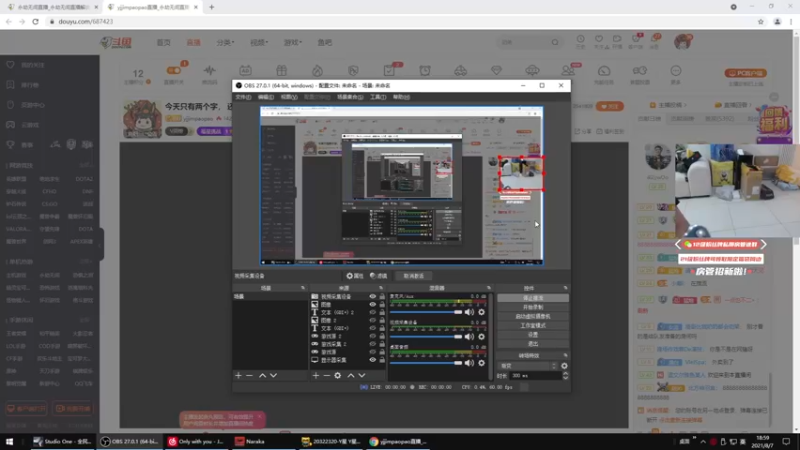Move selected source down in OBS sources
This screenshot has height=450, width=800.
(362, 376)
